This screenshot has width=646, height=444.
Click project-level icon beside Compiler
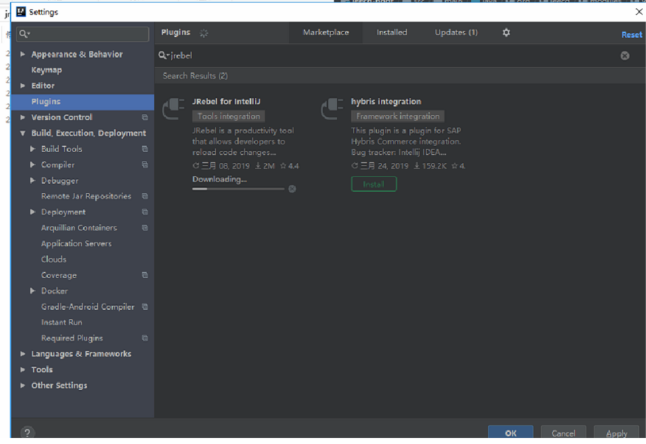tap(145, 165)
